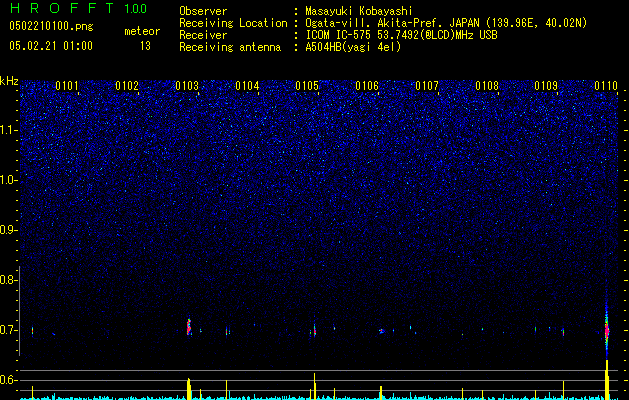The image size is (629, 400).
Task: Click the ICOM IC-575 53.7492 MHz receiver text
Action: click(401, 35)
